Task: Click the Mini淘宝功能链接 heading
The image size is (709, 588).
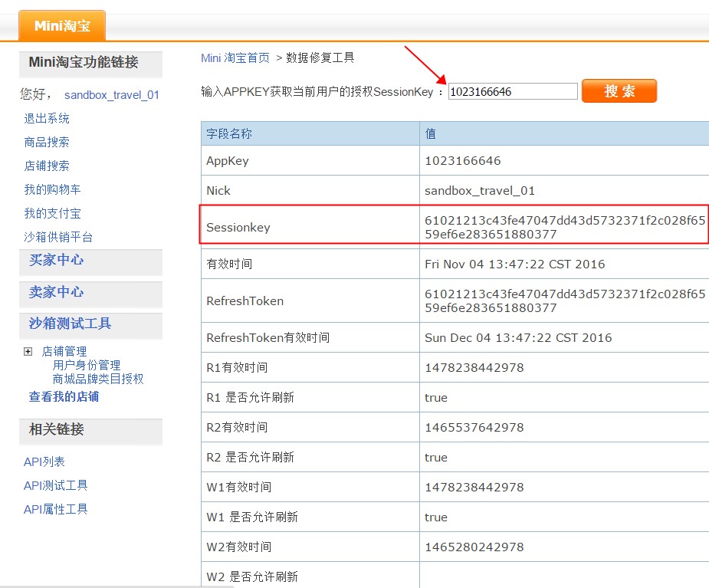Action: 84,62
